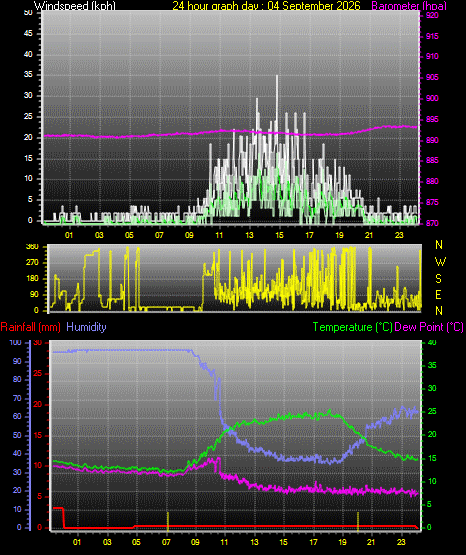Viewport: 466px width, 555px height.
Task: Click the 24 hour graph date title
Action: coord(266,6)
